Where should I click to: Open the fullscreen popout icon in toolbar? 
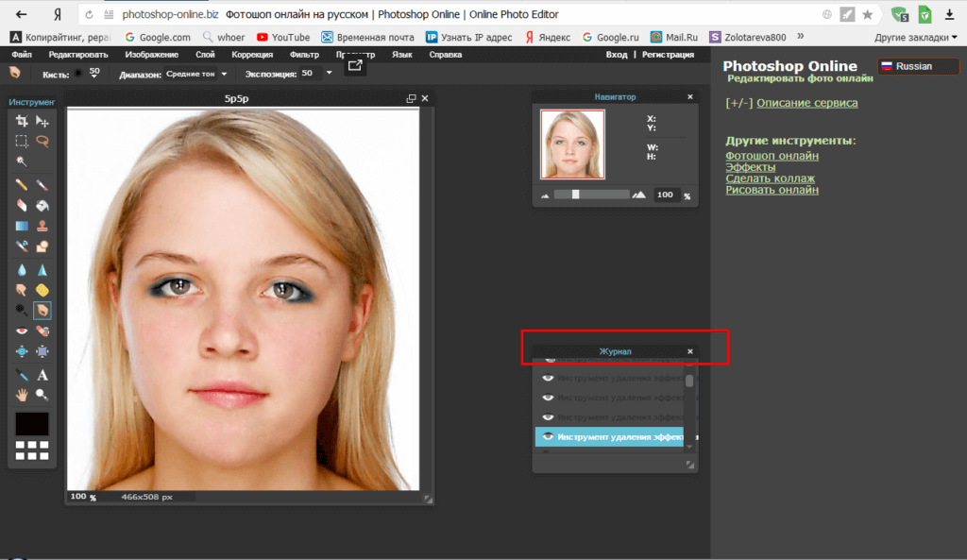(x=355, y=66)
